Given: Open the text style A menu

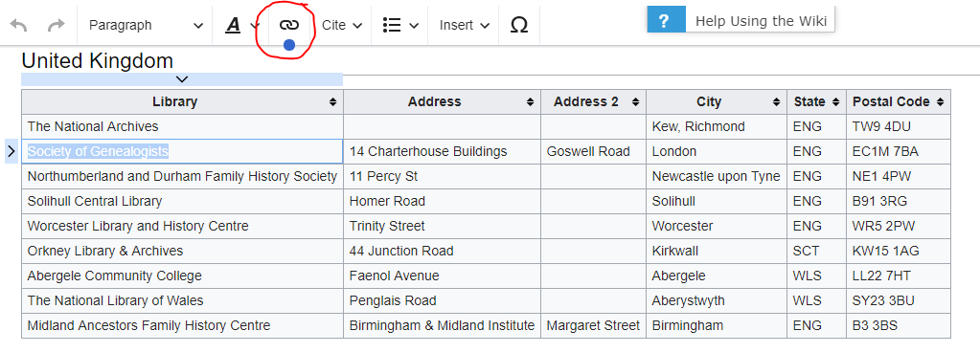Looking at the screenshot, I should click(241, 26).
